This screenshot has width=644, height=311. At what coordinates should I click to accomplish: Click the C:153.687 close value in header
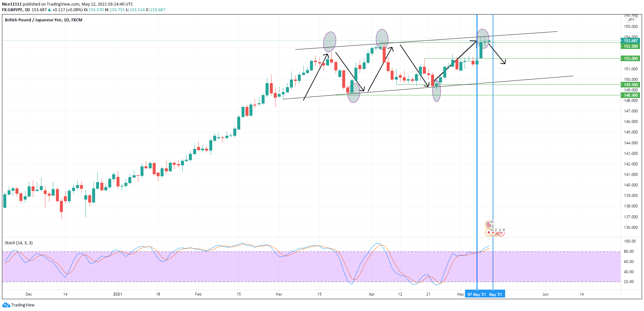[x=156, y=10]
